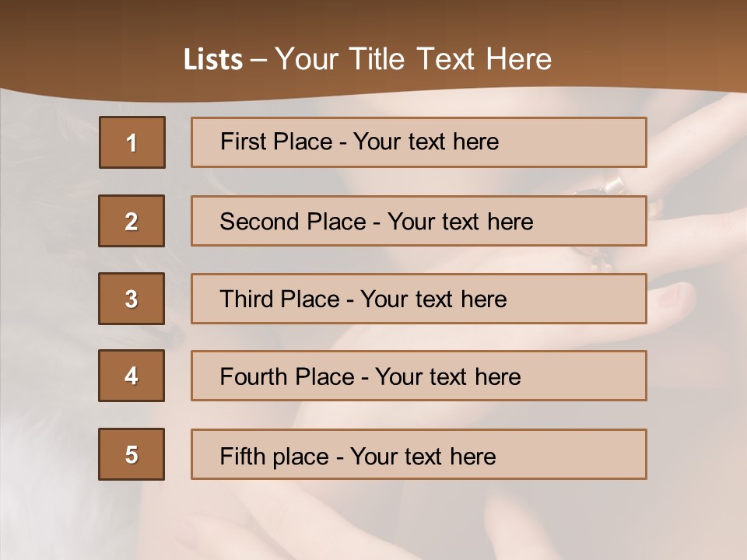Click the dash after Lists in title
Viewport: 747px width, 560px height.
(x=258, y=60)
